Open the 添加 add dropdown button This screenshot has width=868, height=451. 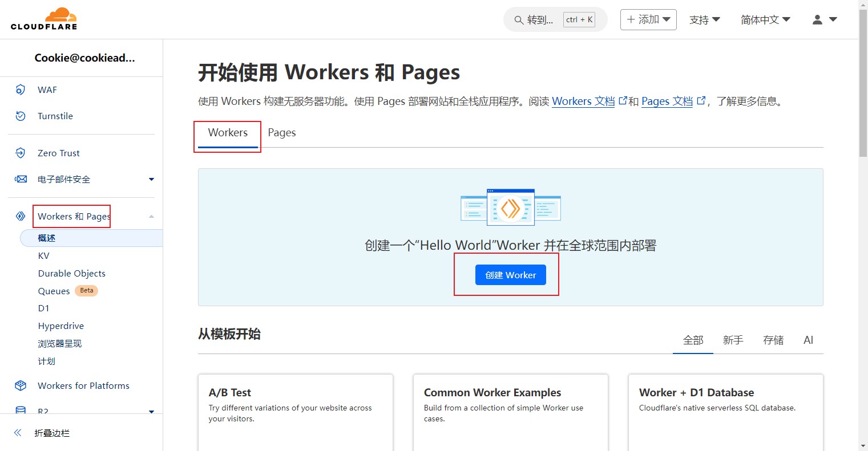point(648,19)
